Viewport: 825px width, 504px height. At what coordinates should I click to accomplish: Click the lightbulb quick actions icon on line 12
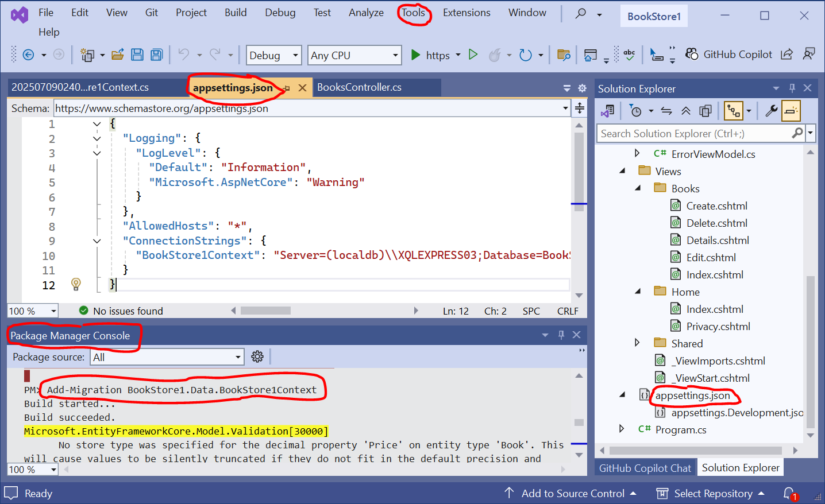tap(76, 284)
